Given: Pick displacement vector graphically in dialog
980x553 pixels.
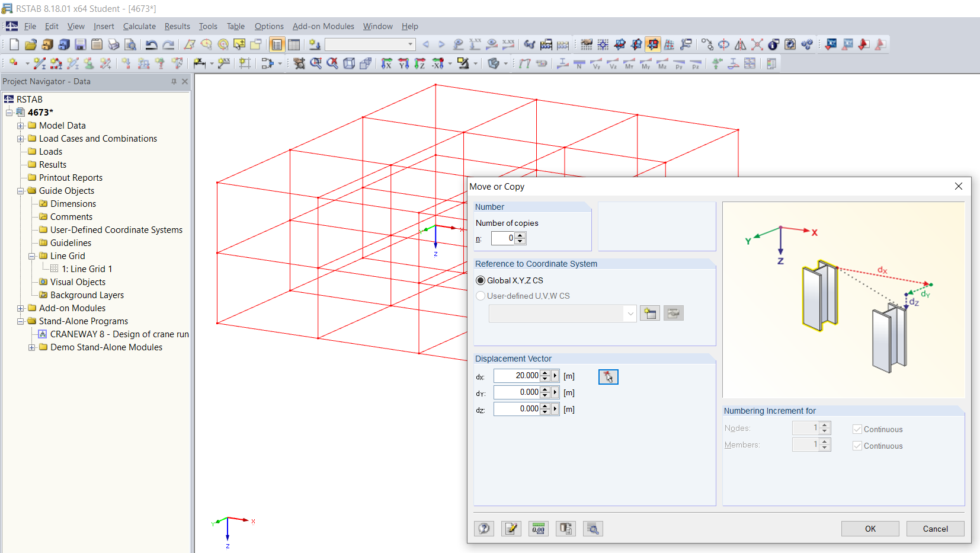Looking at the screenshot, I should pos(609,377).
